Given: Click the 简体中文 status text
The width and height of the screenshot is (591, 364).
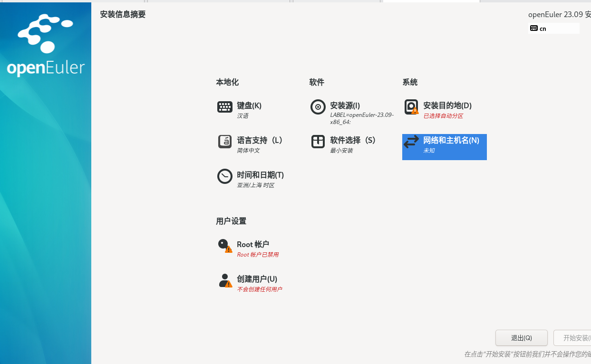Looking at the screenshot, I should pyautogui.click(x=248, y=151).
